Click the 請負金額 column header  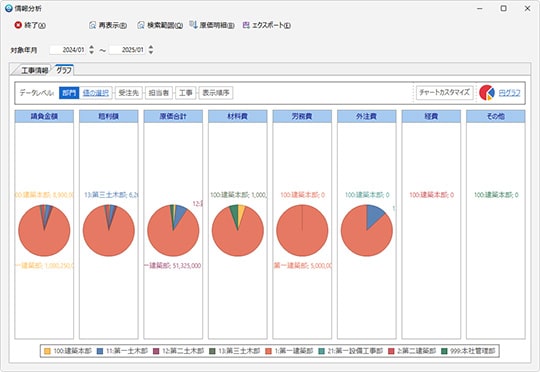(44, 116)
